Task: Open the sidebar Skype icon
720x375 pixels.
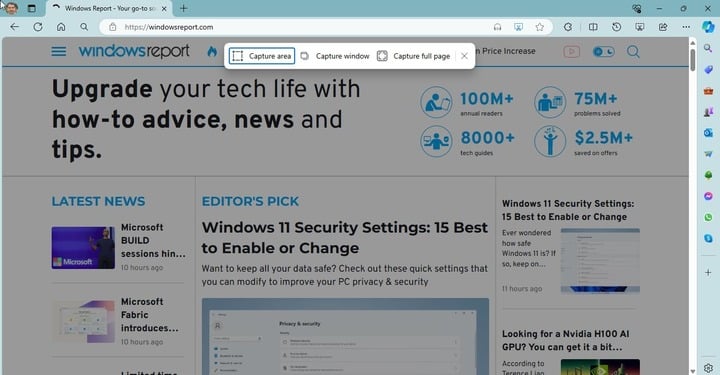Action: [708, 238]
